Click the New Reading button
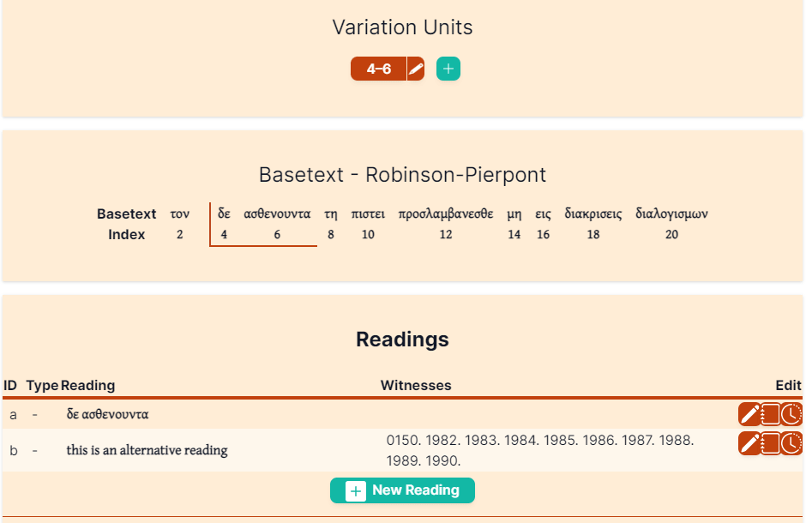The height and width of the screenshot is (523, 812). click(402, 490)
